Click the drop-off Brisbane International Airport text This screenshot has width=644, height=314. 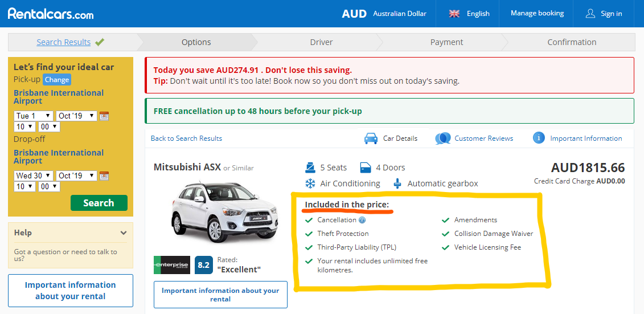pos(59,157)
